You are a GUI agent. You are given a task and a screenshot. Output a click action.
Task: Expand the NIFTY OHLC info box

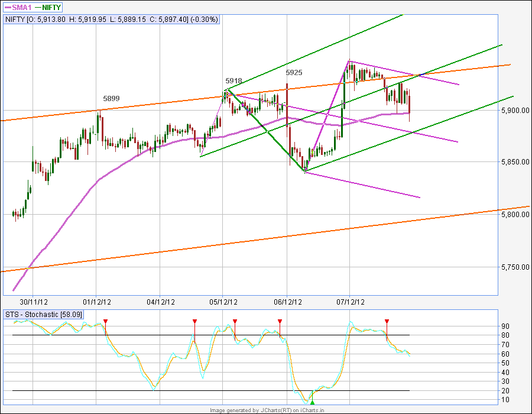click(x=112, y=20)
